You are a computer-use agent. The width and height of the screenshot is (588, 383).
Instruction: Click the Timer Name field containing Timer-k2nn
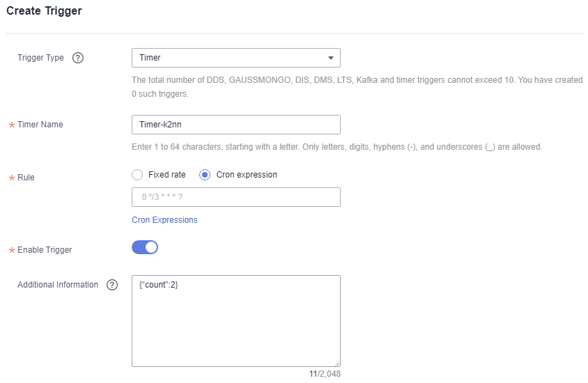[235, 125]
